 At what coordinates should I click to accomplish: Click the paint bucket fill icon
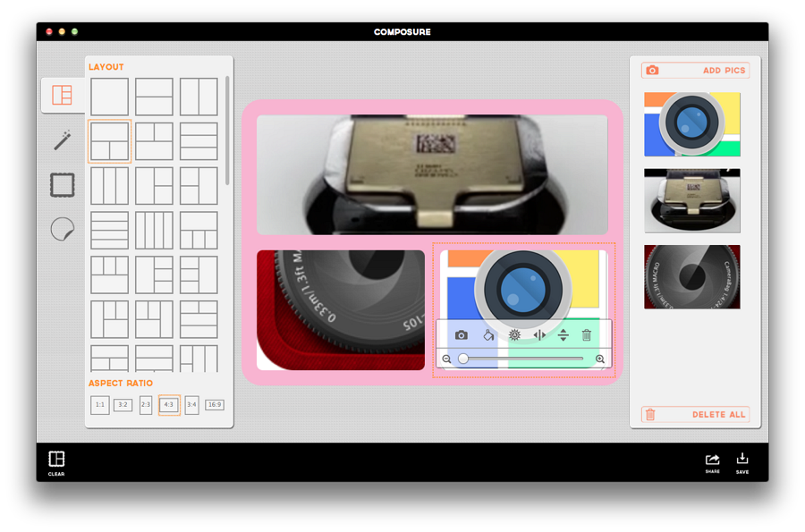click(488, 335)
